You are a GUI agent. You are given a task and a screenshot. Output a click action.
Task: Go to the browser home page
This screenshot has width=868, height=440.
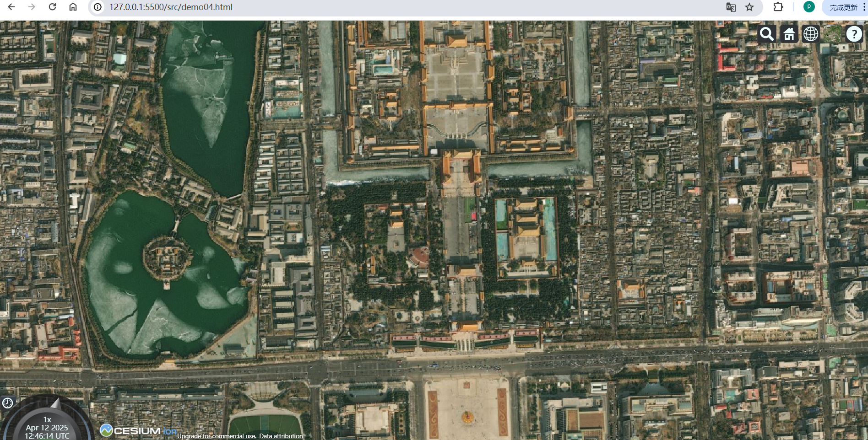click(x=73, y=7)
